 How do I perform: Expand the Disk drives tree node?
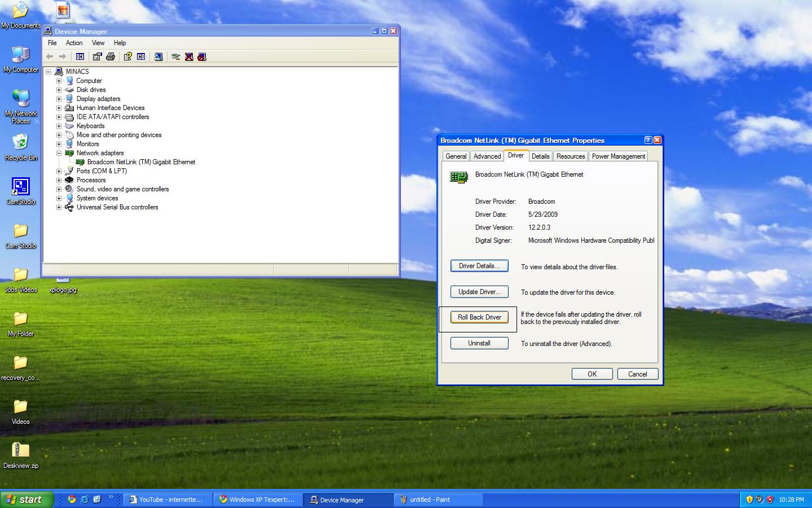pyautogui.click(x=59, y=90)
